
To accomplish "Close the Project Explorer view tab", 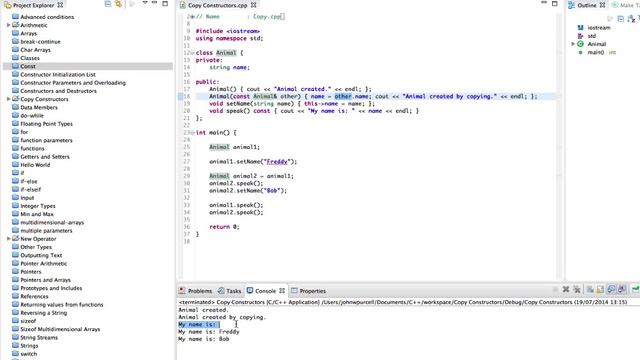I will coord(60,5).
